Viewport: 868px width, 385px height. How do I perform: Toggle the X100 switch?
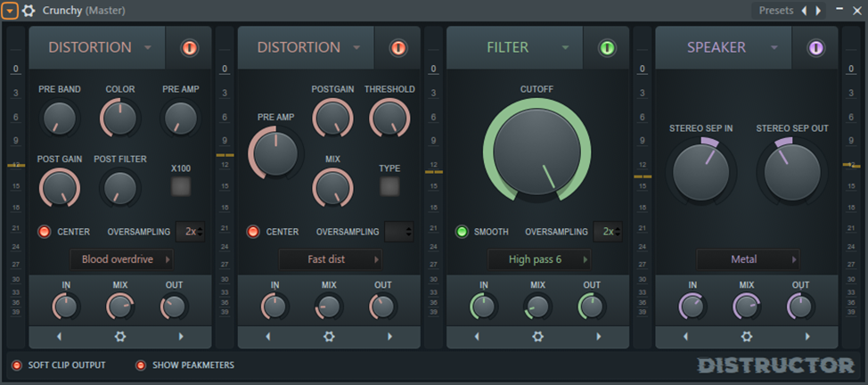(181, 186)
